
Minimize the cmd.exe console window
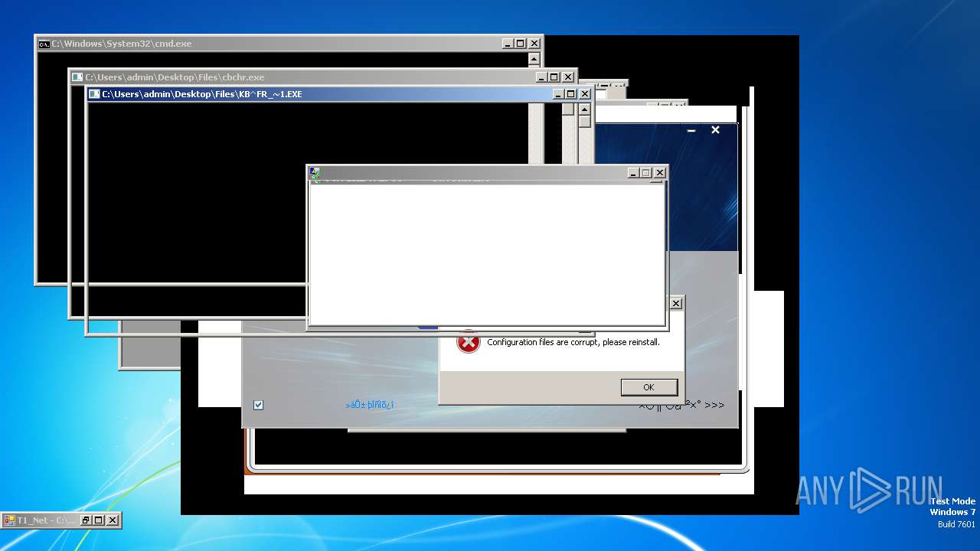pyautogui.click(x=508, y=44)
